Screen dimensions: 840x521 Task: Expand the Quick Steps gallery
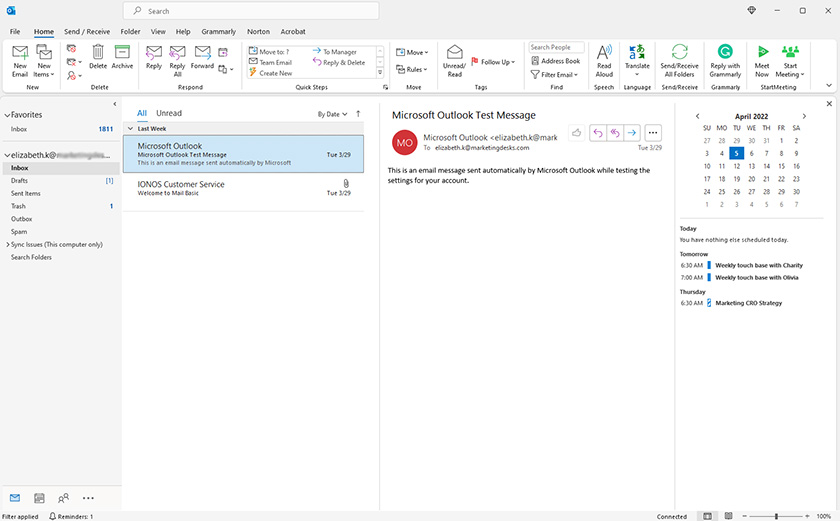click(x=380, y=72)
